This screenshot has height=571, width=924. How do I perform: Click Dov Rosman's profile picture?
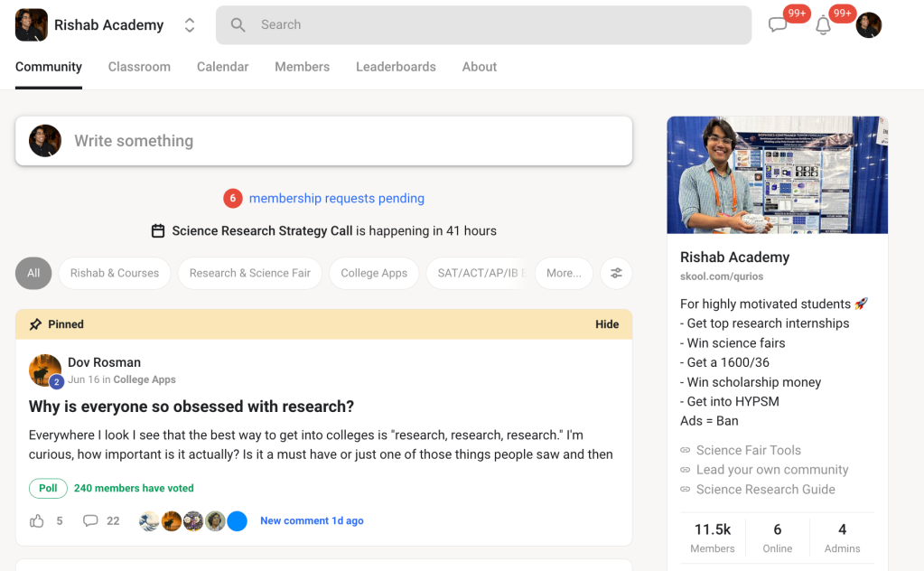point(44,370)
